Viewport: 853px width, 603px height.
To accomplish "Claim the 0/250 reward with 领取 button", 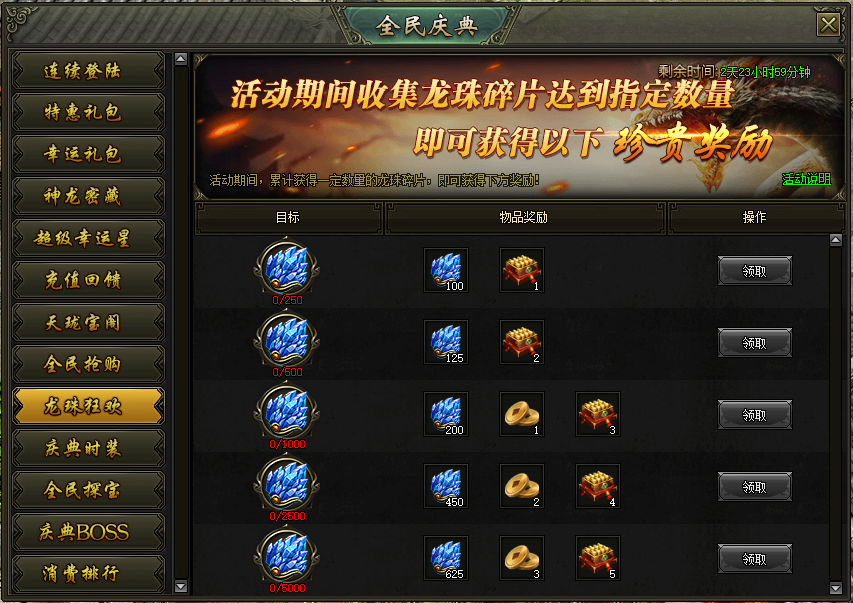I will (x=755, y=270).
